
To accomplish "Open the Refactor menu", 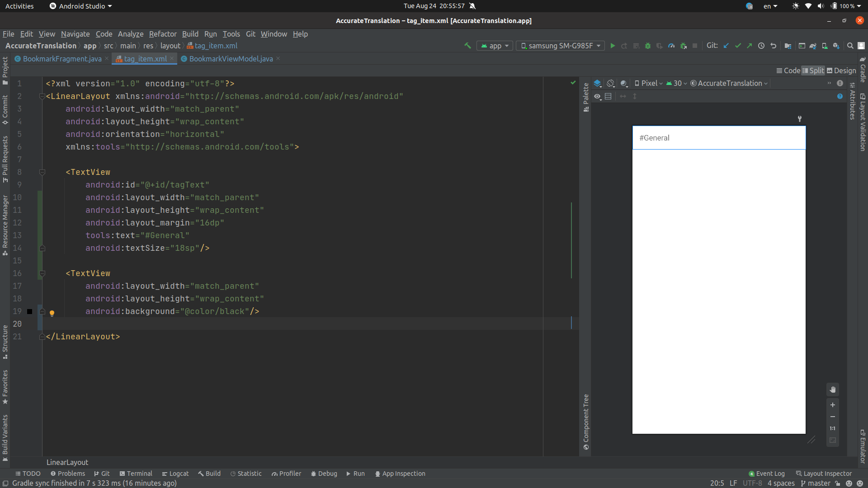I will click(163, 34).
